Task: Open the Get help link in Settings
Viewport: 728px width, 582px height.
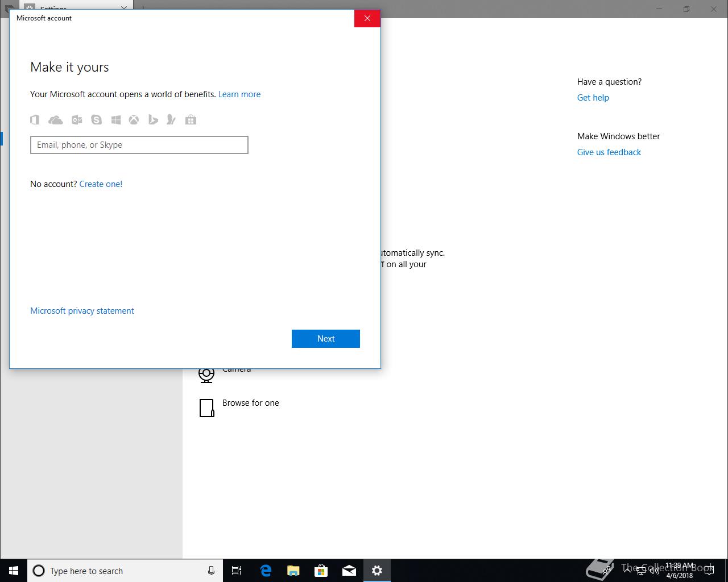Action: pyautogui.click(x=593, y=98)
